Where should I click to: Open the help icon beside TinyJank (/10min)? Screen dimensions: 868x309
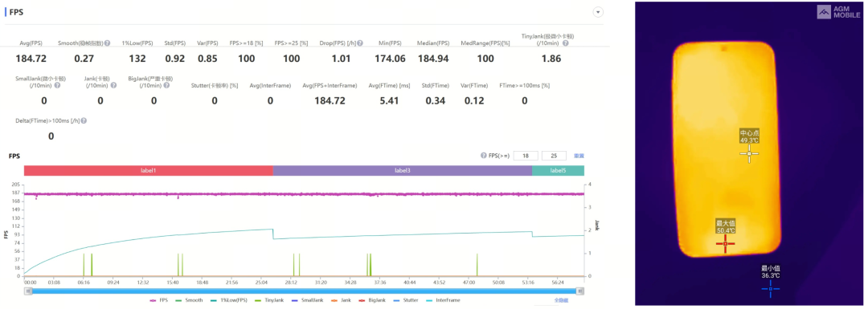tap(565, 43)
